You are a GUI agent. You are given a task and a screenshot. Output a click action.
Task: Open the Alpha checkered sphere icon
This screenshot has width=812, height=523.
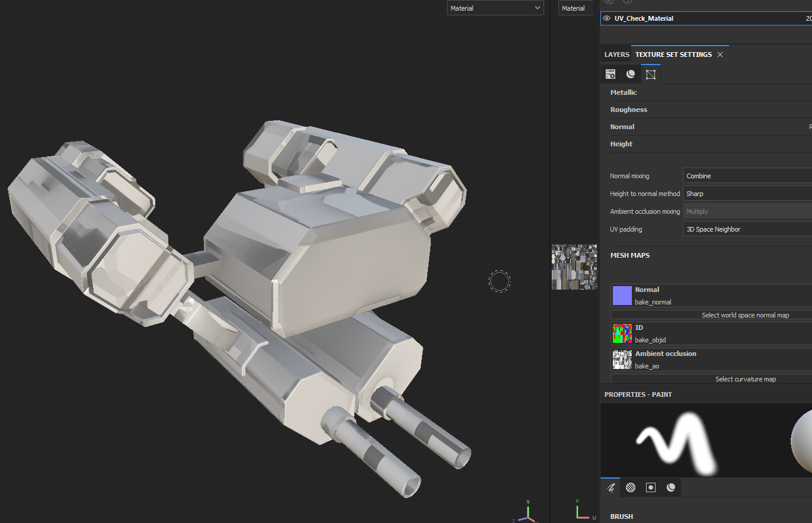[x=631, y=487]
